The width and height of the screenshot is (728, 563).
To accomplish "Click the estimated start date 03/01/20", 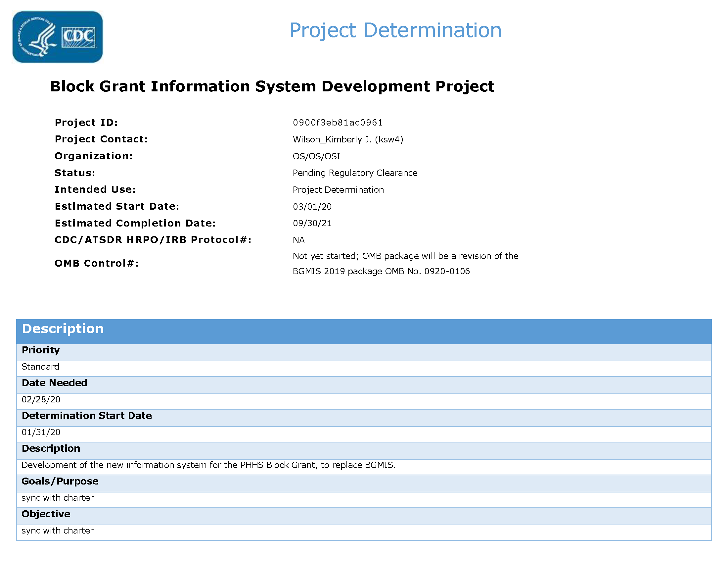I will [x=312, y=206].
